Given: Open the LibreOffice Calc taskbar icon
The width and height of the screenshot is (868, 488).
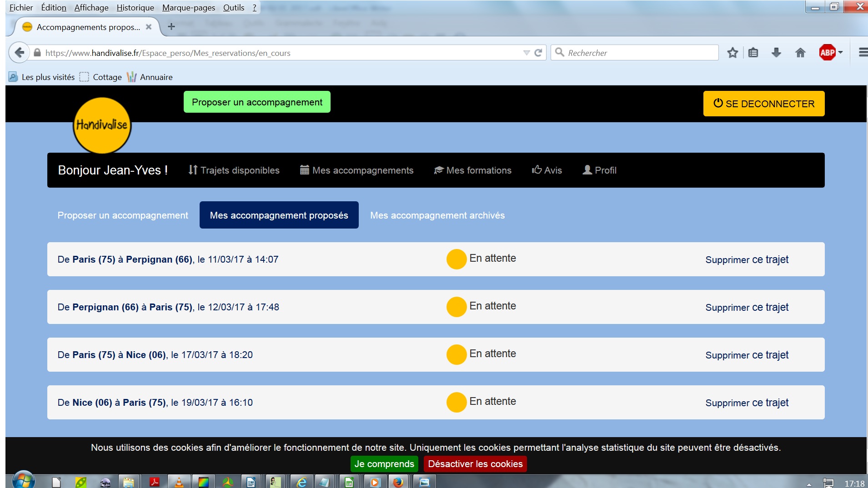Looking at the screenshot, I should click(349, 482).
